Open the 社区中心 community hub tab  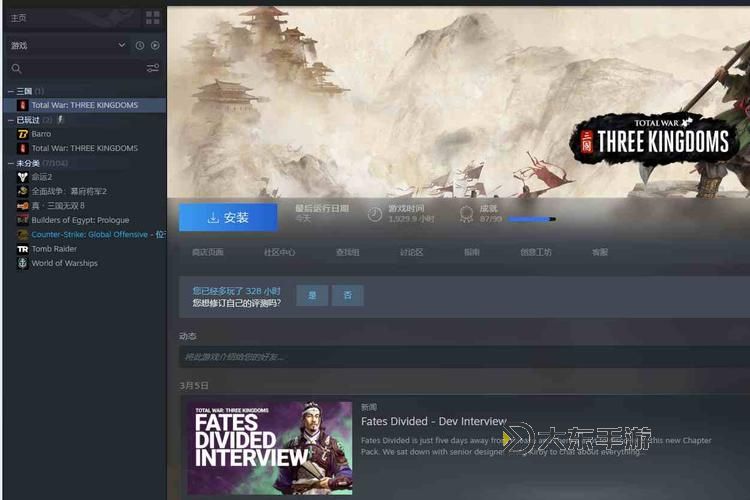tap(279, 252)
